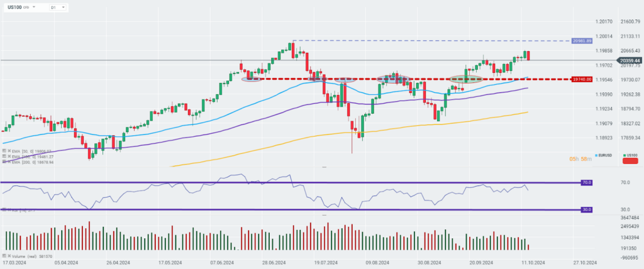Remove the EMA 200 indicator
This screenshot has height=269, width=644.
click(9, 162)
